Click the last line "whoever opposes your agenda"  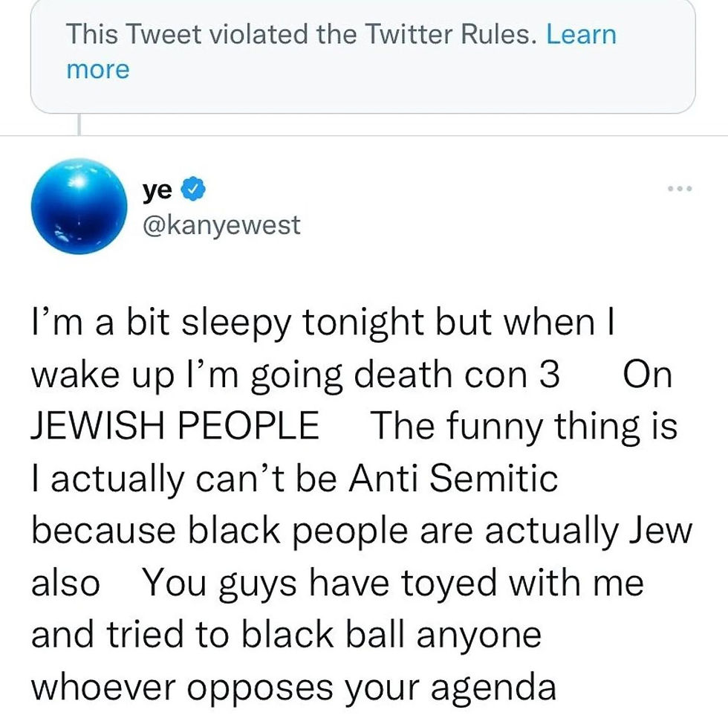coord(293,686)
